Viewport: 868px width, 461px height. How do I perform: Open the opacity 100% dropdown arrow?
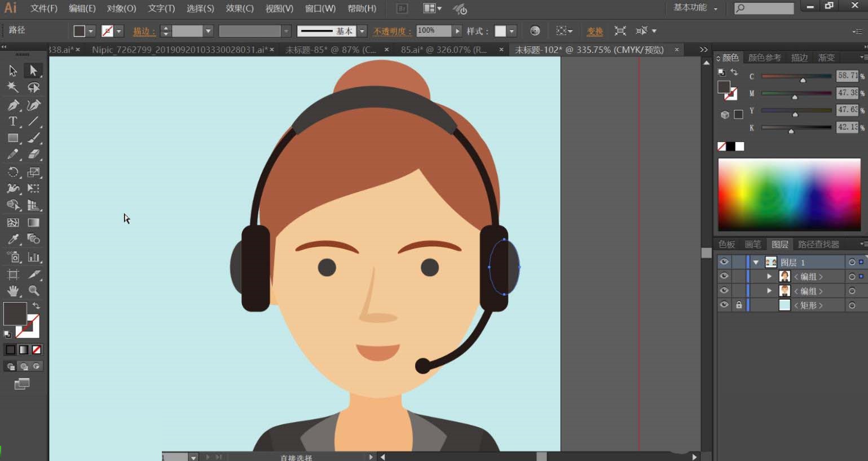[x=457, y=31]
